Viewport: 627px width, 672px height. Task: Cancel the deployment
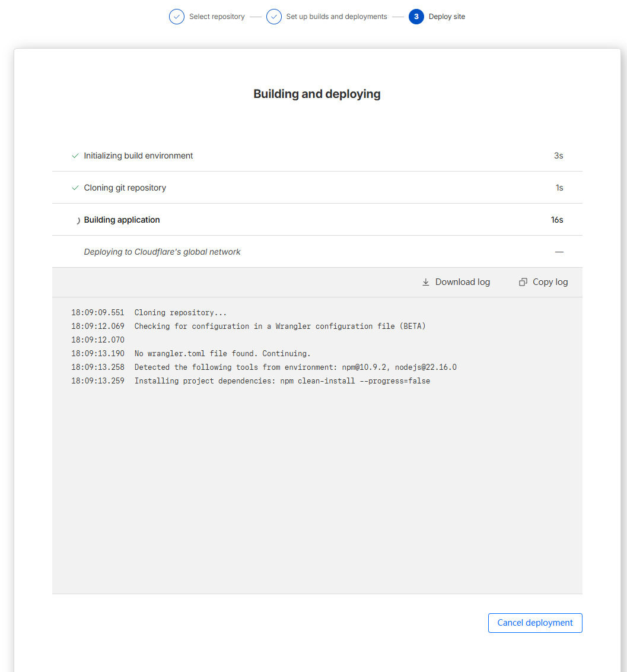[535, 623]
